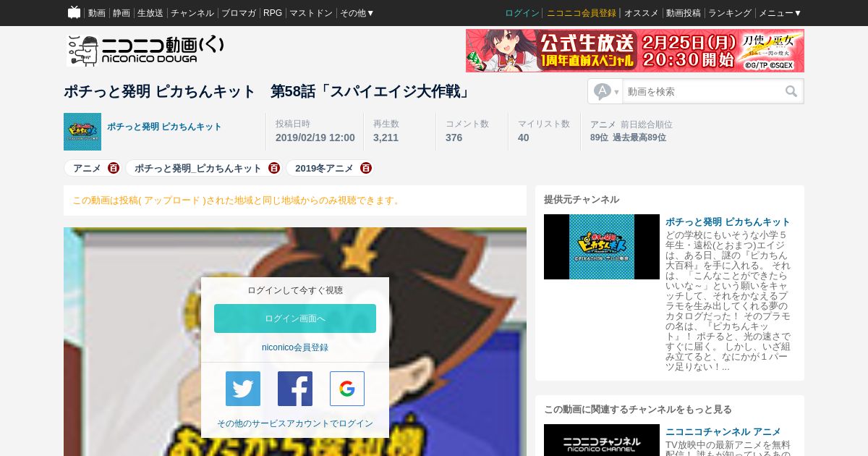Open the 動画 menu item
The image size is (868, 456).
click(97, 13)
